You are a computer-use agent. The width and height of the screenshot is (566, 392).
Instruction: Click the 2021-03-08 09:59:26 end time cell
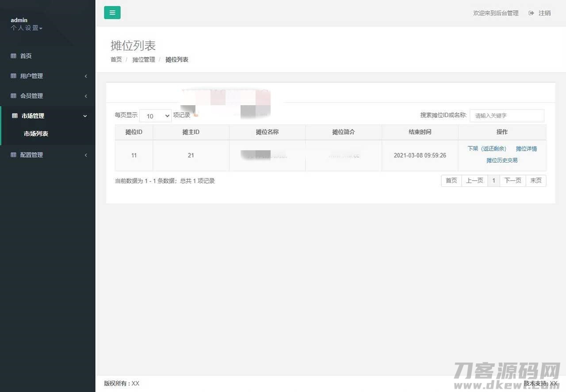click(420, 156)
